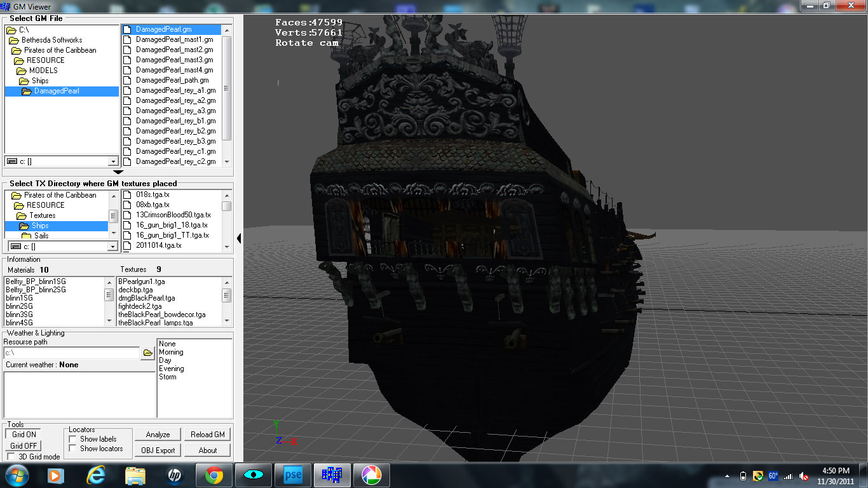This screenshot has height=488, width=868.
Task: Launch Google Chrome from the taskbar
Action: tap(214, 475)
